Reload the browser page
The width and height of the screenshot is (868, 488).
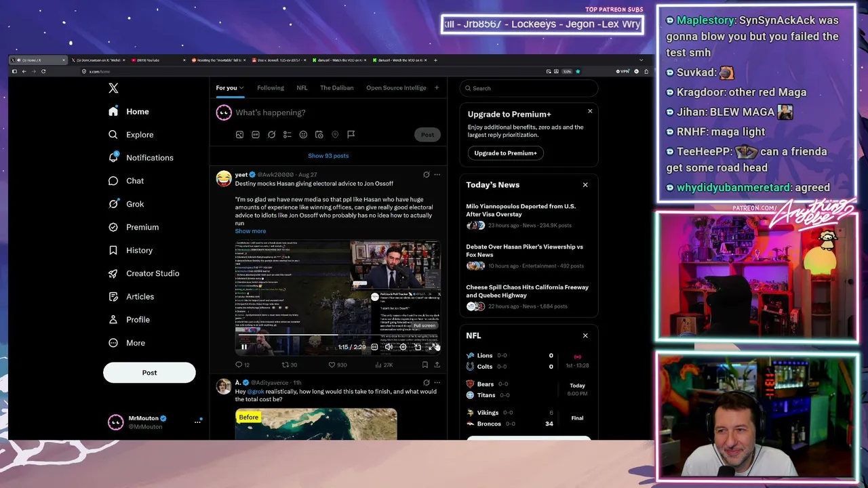click(43, 71)
